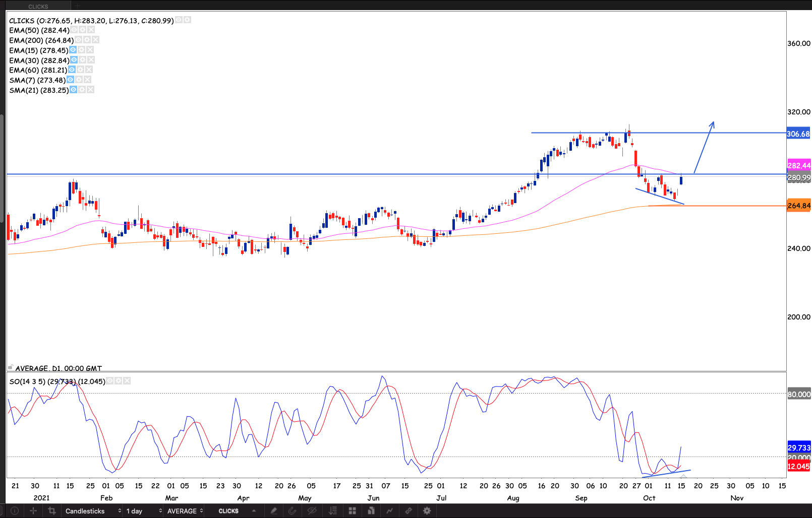The image size is (812, 518).
Task: Click the 306.68 price level label
Action: 798,134
